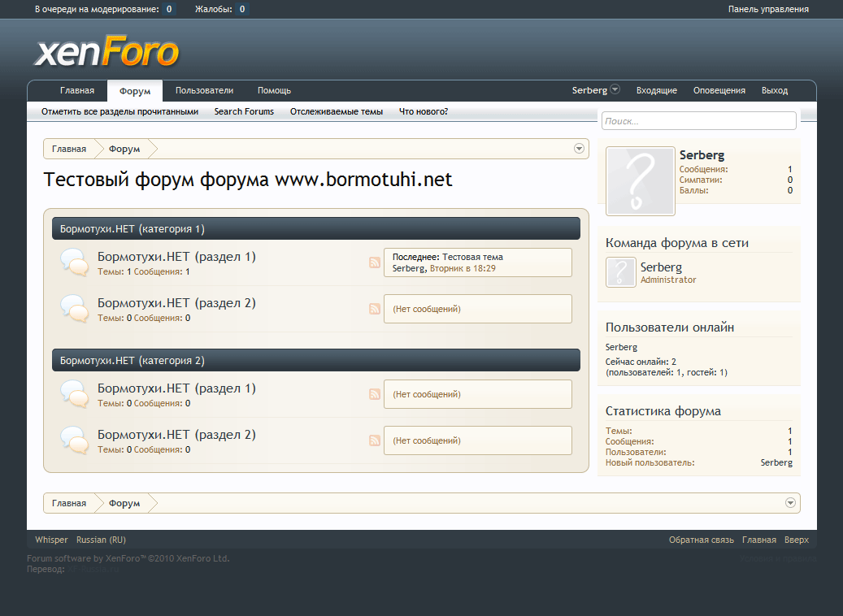This screenshot has height=616, width=843.
Task: Open moderation queue counter link
Action: click(106, 9)
